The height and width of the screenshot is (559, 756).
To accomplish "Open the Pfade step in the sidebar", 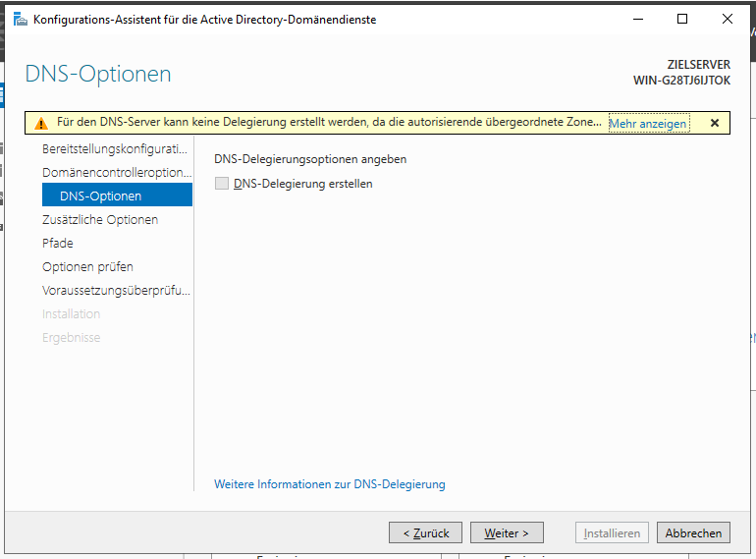I will 58,244.
